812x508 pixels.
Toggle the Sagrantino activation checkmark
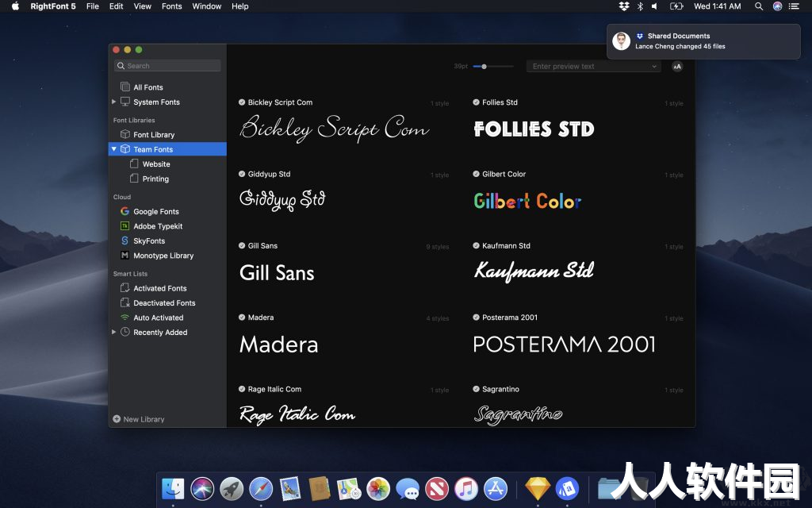click(x=476, y=389)
